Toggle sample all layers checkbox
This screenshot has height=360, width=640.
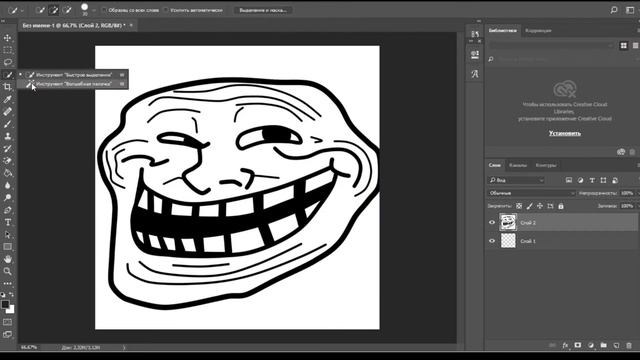click(105, 10)
